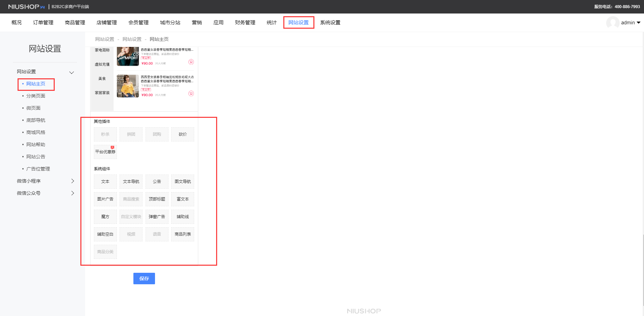The image size is (644, 316).
Task: Click the cart icon on first product
Action: coord(191,62)
